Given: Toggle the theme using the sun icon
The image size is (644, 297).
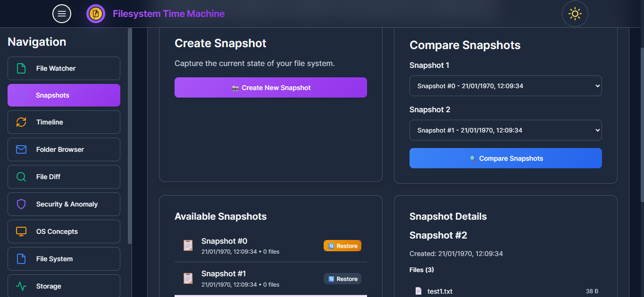Looking at the screenshot, I should pos(575,14).
